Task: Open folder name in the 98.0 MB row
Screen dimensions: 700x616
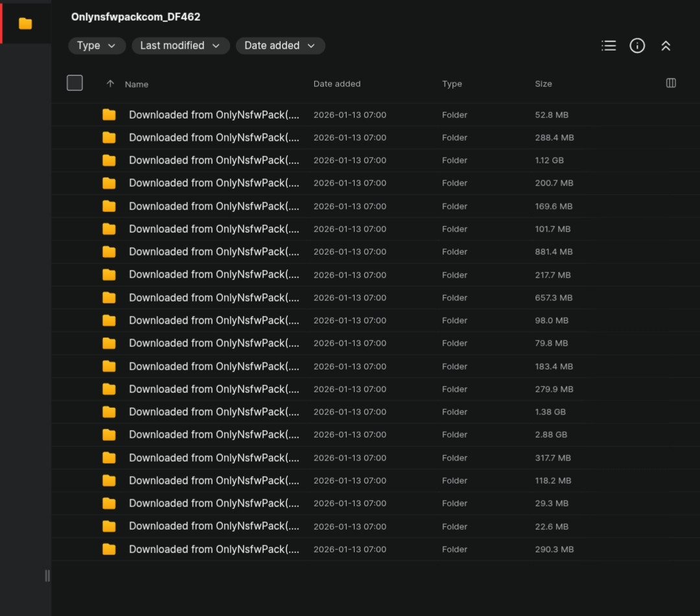Action: coord(214,321)
